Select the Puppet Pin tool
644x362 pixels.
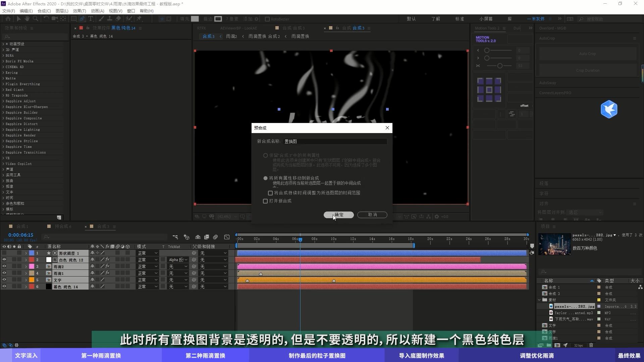(139, 19)
